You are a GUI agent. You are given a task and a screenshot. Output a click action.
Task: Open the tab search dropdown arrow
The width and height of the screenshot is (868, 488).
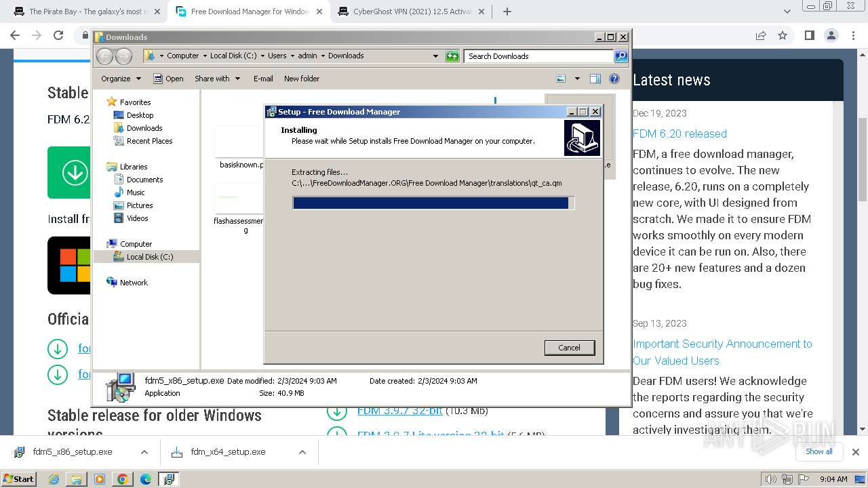pos(787,12)
